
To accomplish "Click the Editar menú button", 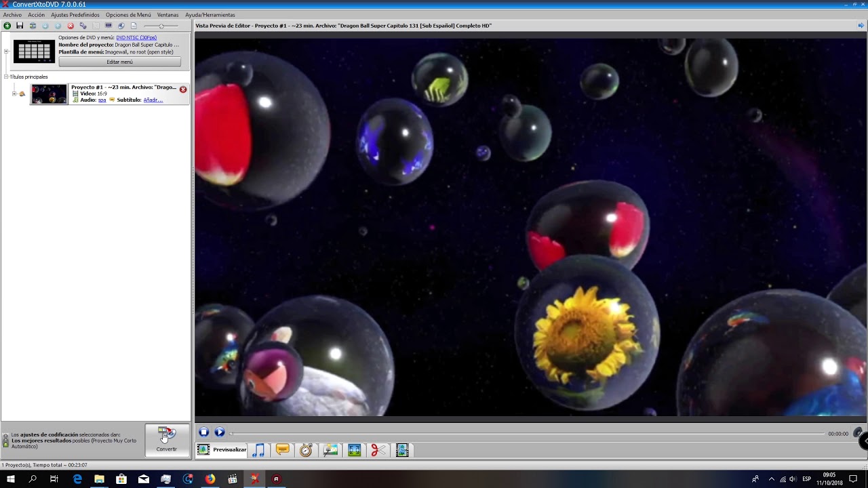I will [x=120, y=62].
